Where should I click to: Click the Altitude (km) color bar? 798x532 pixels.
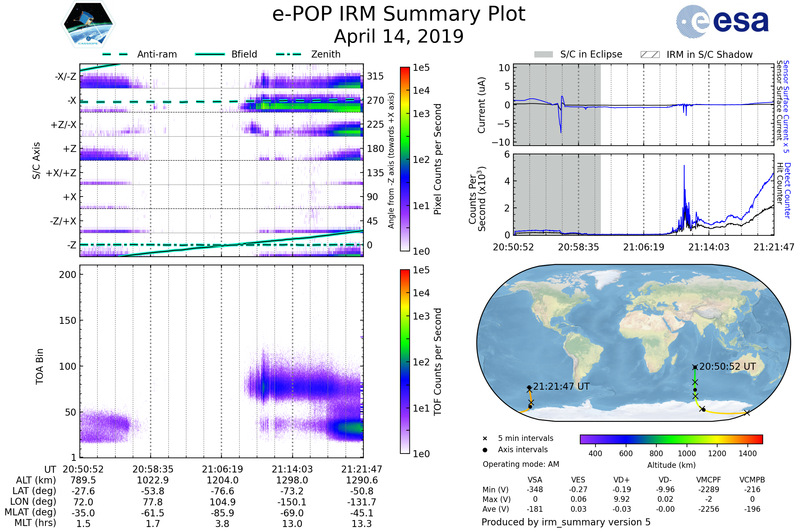point(671,439)
